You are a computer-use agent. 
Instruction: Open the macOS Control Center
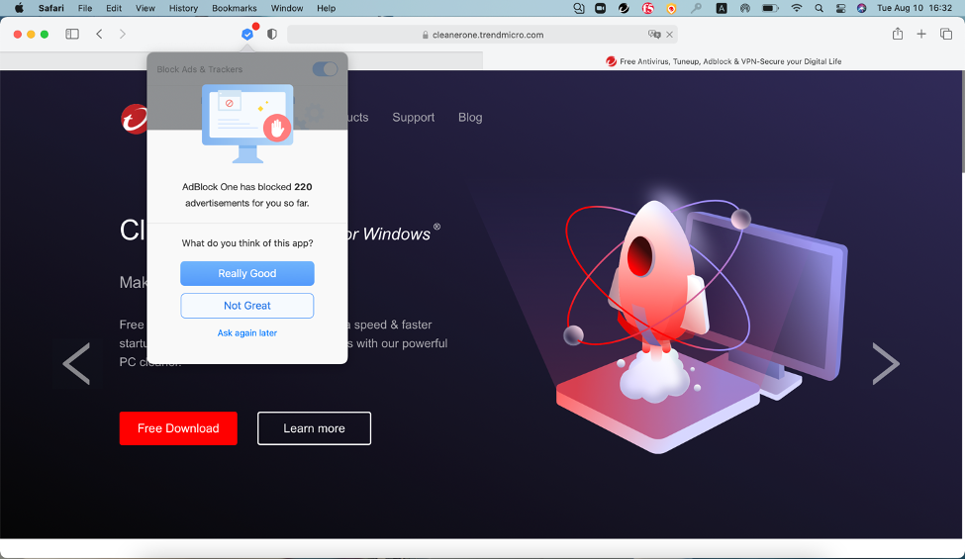pyautogui.click(x=840, y=8)
